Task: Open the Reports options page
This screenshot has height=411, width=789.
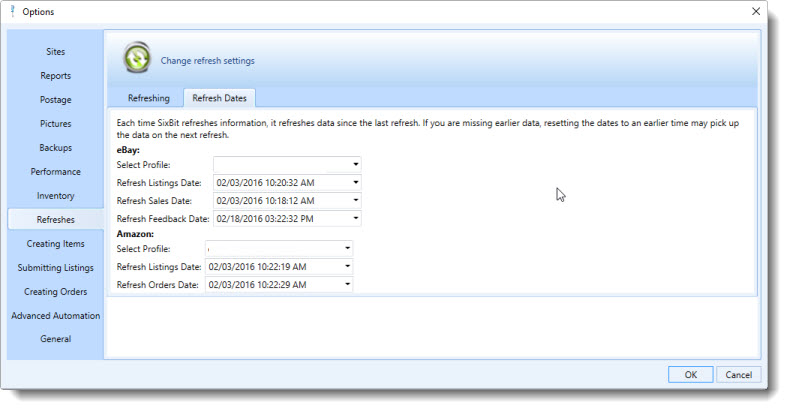Action: (55, 75)
